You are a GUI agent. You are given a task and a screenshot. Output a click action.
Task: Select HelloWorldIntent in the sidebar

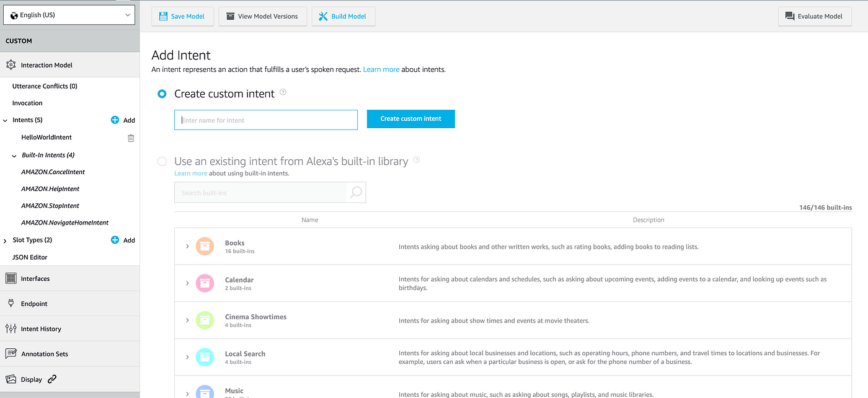pyautogui.click(x=46, y=137)
